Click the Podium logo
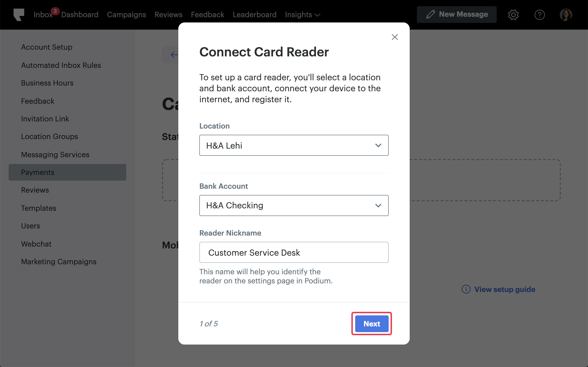The width and height of the screenshot is (588, 367). tap(19, 15)
